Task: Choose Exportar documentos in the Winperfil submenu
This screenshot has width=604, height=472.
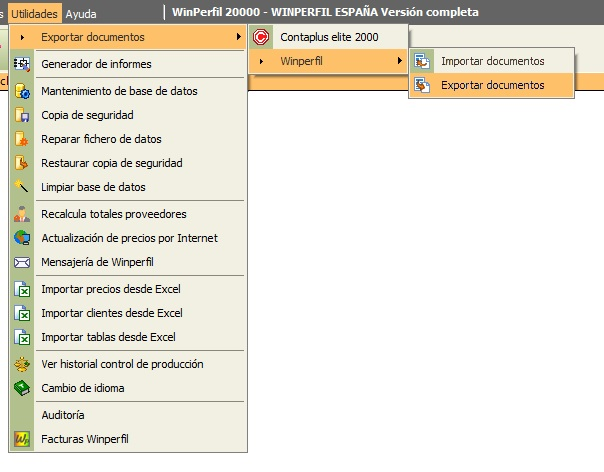Action: (x=492, y=85)
